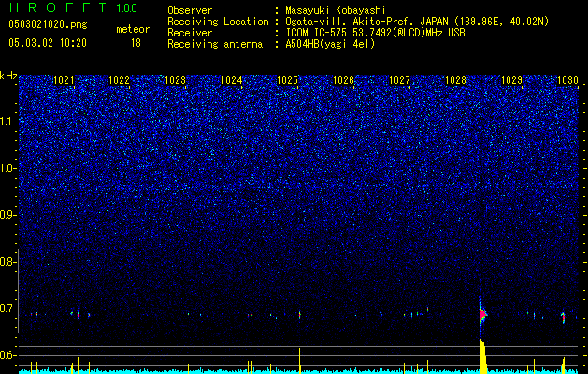Screen dimensions: 588x374
Task: Click the 0.6 kHz frequency label
Action: click(7, 355)
